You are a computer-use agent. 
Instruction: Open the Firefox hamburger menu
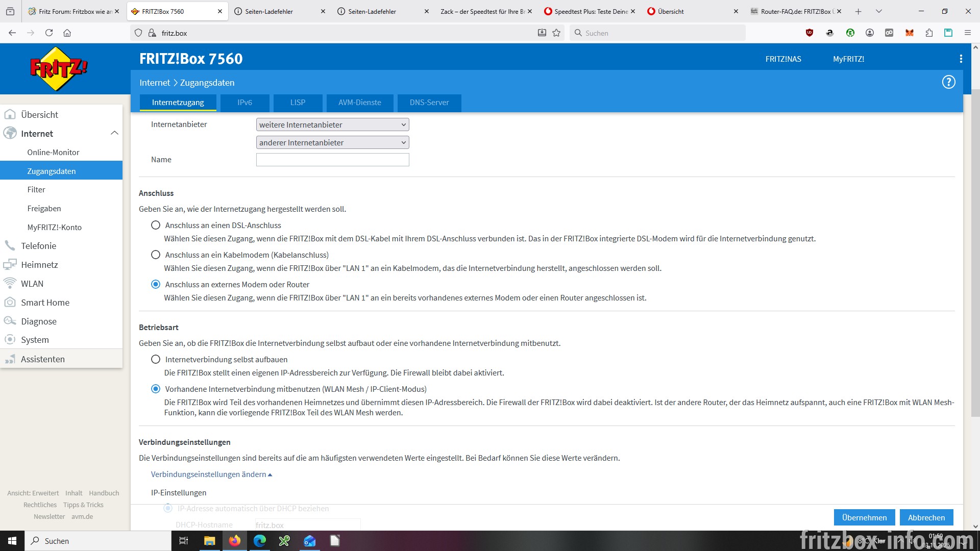(967, 33)
